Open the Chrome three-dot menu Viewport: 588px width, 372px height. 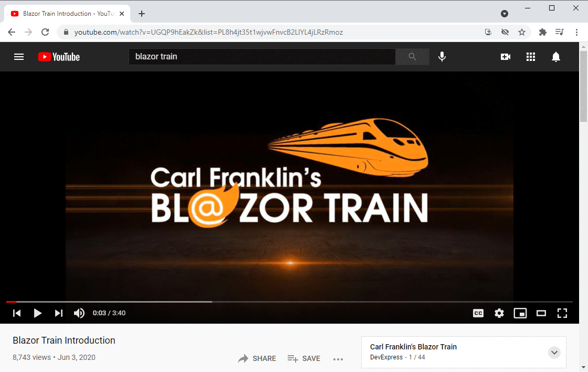(x=577, y=32)
